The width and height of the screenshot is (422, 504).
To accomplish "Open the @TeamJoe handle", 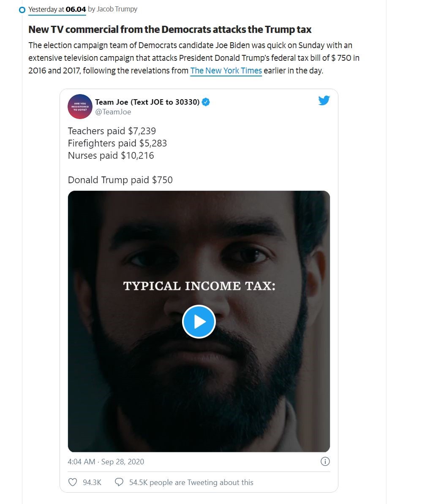I will [113, 112].
